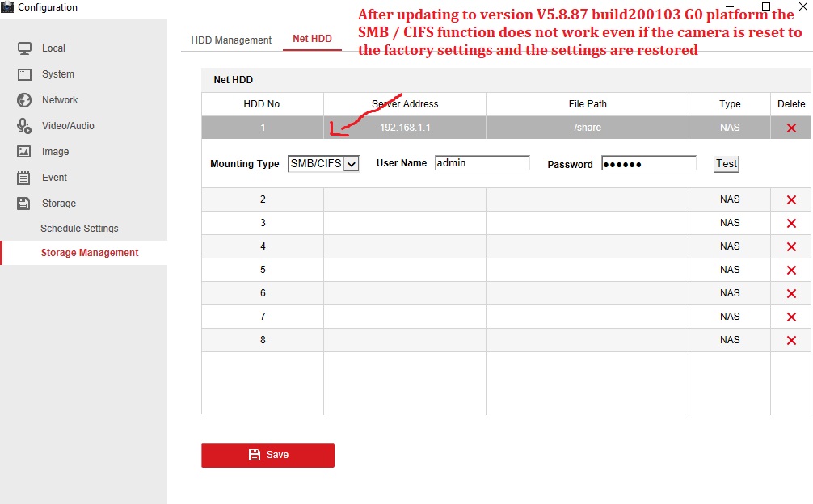This screenshot has height=504, width=813.
Task: Open Schedule Settings under Storage
Action: (79, 229)
